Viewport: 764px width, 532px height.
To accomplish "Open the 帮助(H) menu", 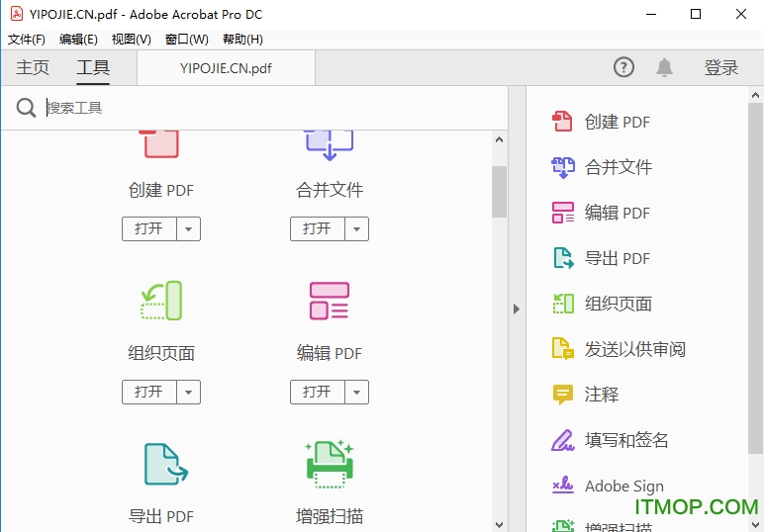I will (x=242, y=40).
